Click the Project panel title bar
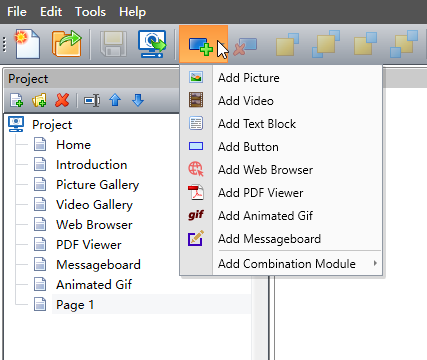 92,79
